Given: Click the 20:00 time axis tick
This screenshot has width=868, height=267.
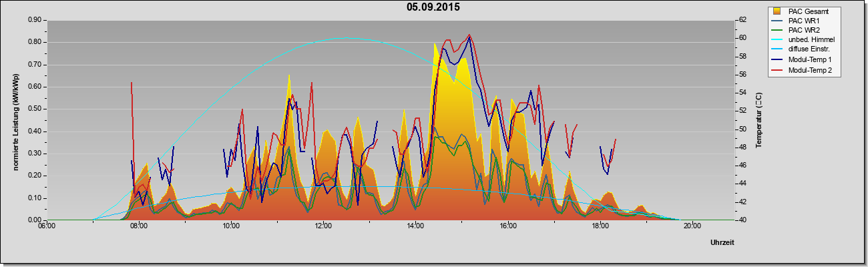Looking at the screenshot, I should click(692, 226).
